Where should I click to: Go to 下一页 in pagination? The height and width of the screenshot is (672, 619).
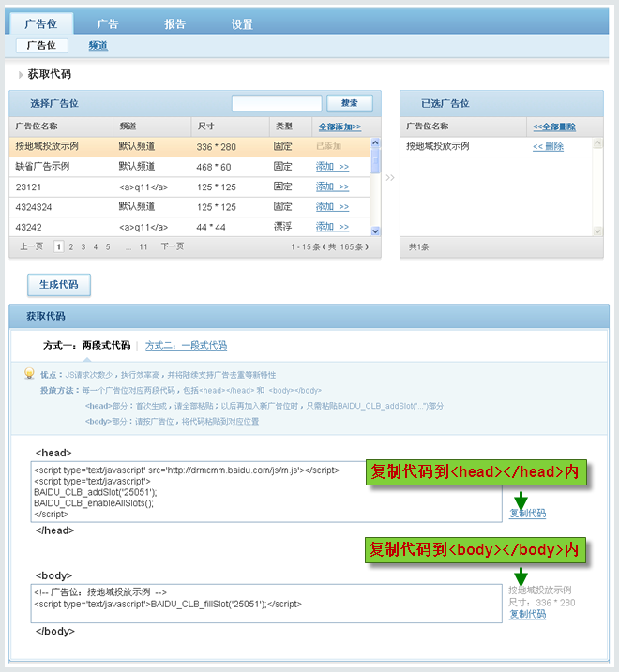click(173, 246)
